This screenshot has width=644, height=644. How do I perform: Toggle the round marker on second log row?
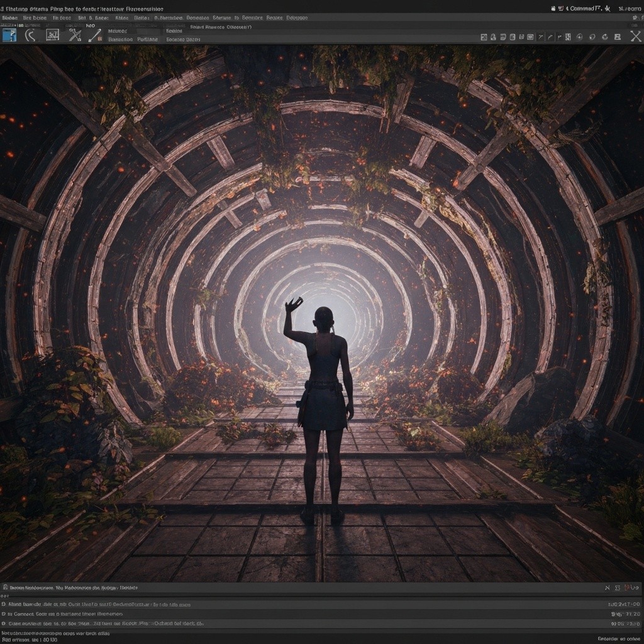3,614
